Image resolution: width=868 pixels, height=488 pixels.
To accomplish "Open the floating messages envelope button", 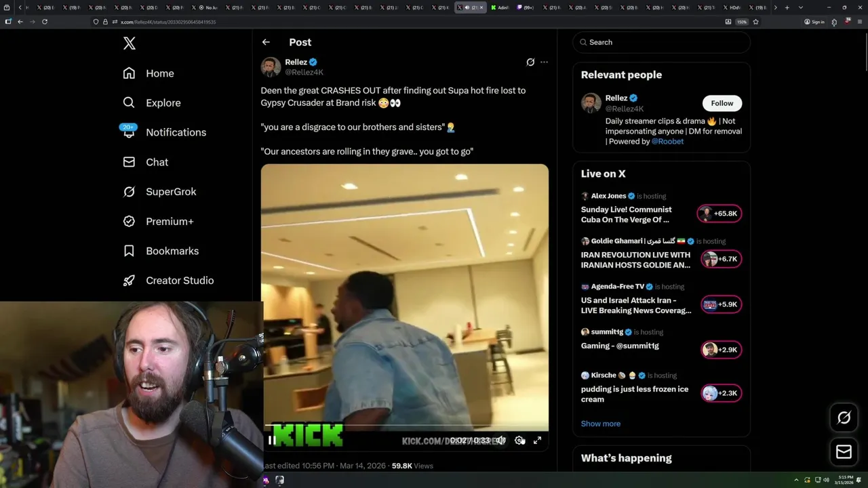I will click(844, 451).
